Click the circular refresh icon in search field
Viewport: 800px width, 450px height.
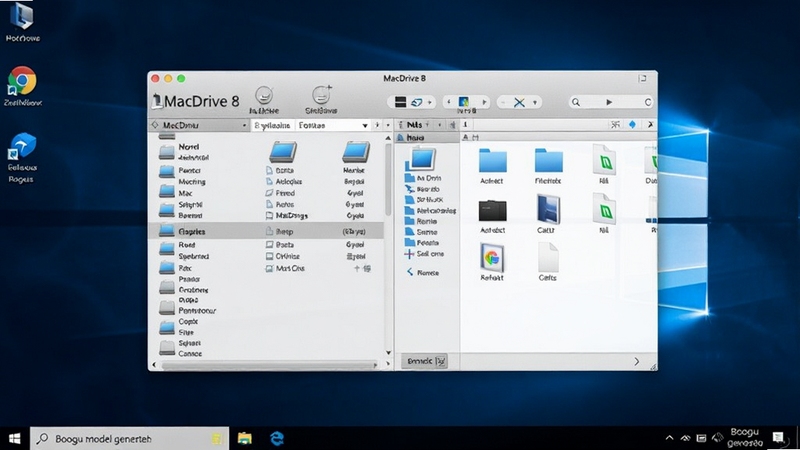click(647, 102)
